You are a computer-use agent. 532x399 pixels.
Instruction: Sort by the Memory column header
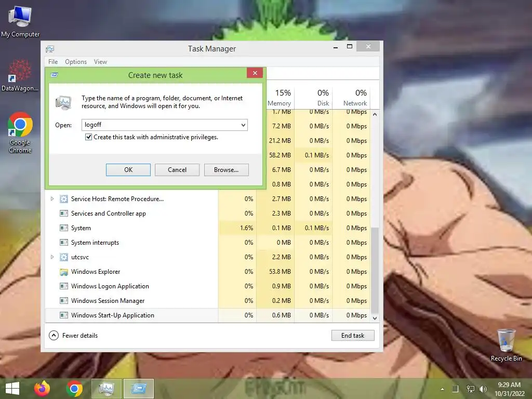pyautogui.click(x=279, y=97)
